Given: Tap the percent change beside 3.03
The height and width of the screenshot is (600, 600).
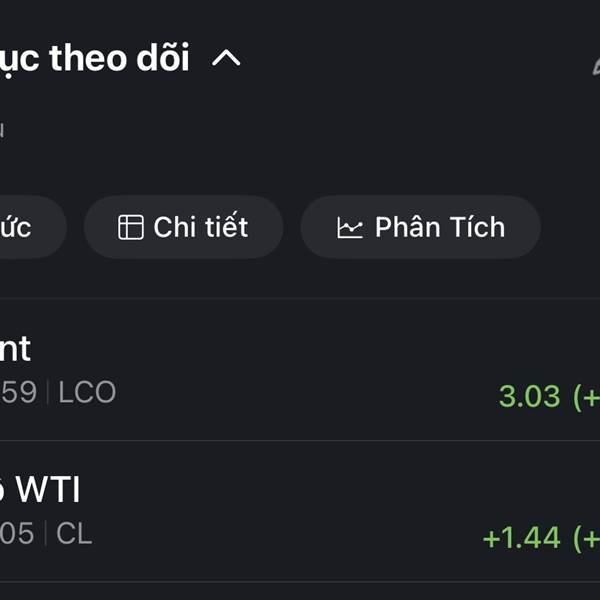Looking at the screenshot, I should pyautogui.click(x=586, y=396).
